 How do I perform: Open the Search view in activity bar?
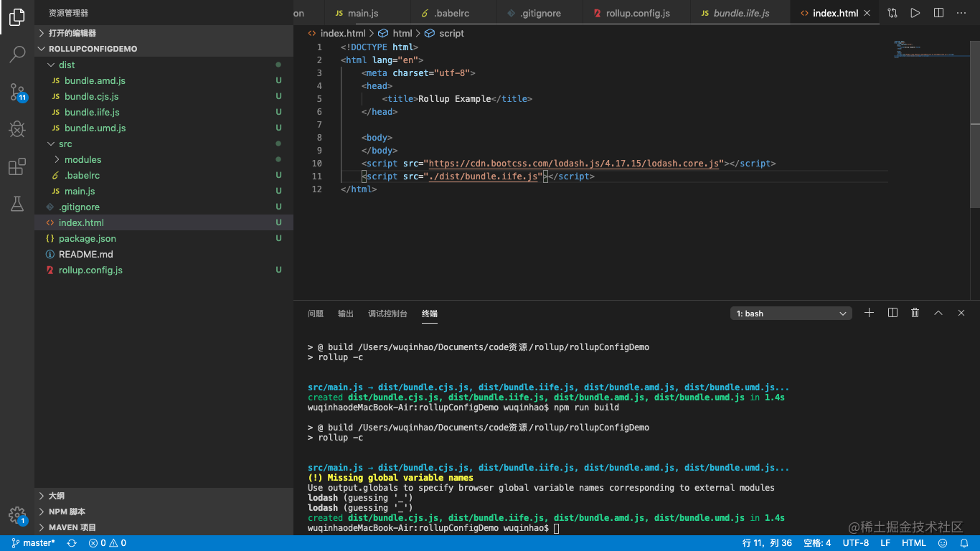(x=17, y=54)
